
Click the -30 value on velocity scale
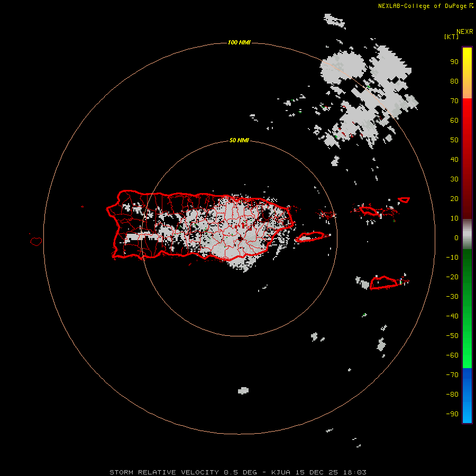point(452,297)
